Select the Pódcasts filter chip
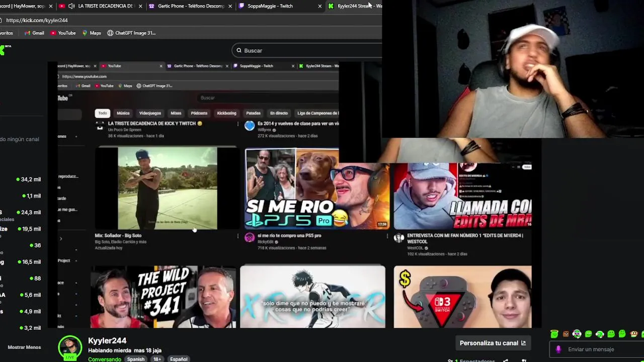644x362 pixels. click(x=199, y=113)
